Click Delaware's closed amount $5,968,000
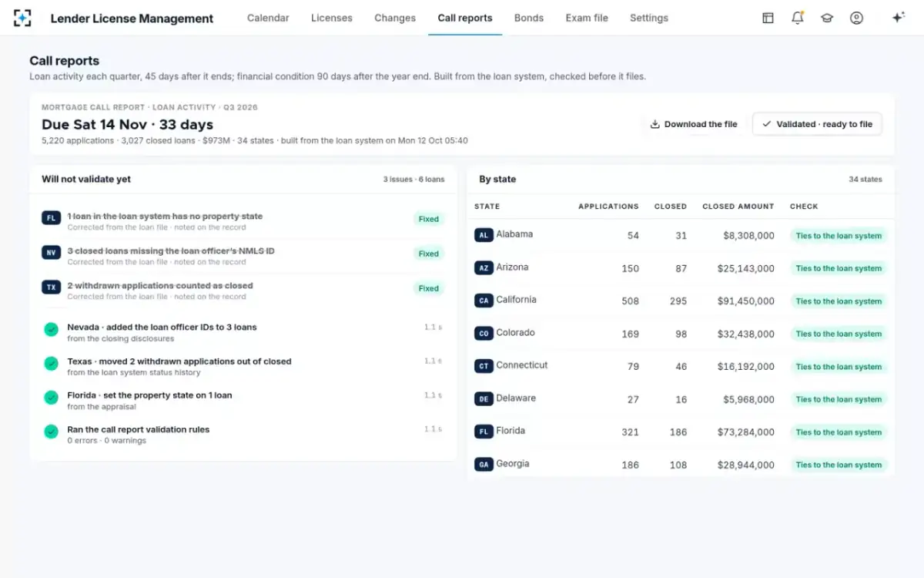Screen dimensions: 924x578 pos(748,400)
